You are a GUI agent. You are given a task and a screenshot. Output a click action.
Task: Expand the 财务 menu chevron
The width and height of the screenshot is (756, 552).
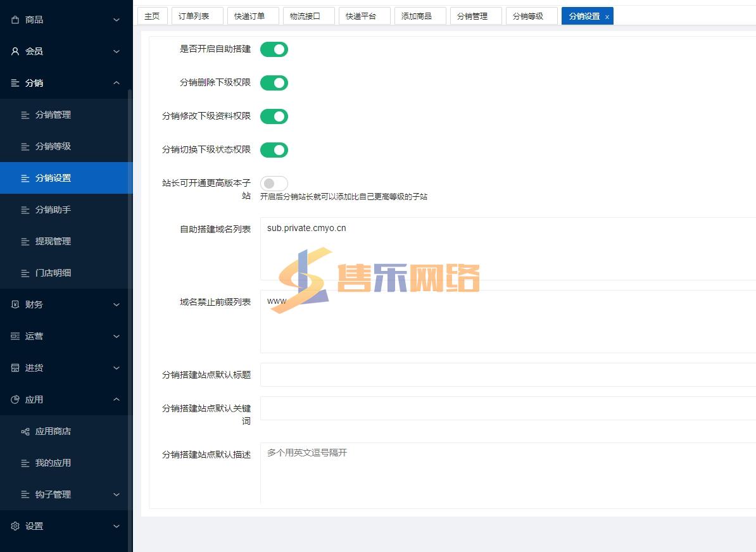click(117, 304)
